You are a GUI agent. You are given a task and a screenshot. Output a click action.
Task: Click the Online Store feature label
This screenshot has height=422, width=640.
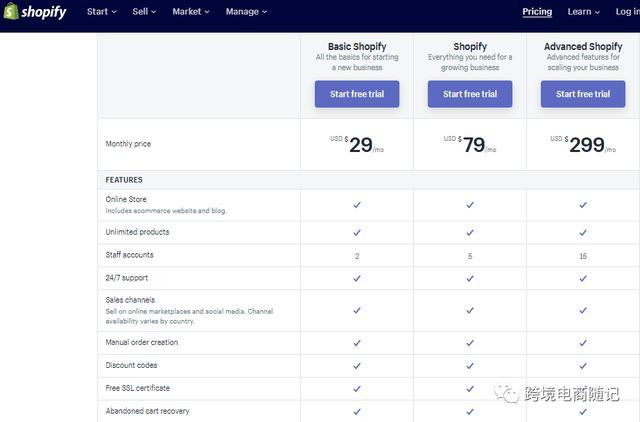[x=126, y=199]
